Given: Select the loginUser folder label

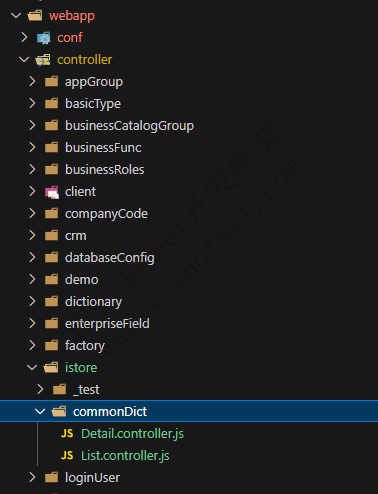Looking at the screenshot, I should (x=92, y=478).
